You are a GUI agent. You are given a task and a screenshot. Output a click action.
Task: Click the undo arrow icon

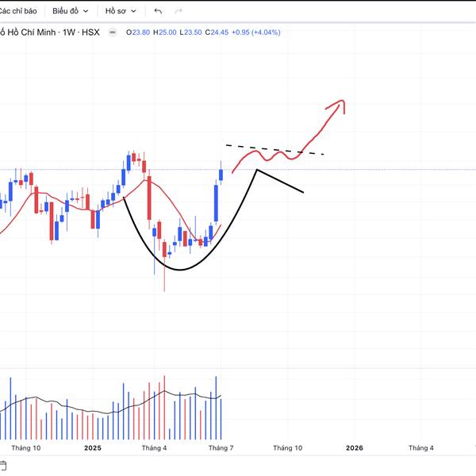point(158,11)
